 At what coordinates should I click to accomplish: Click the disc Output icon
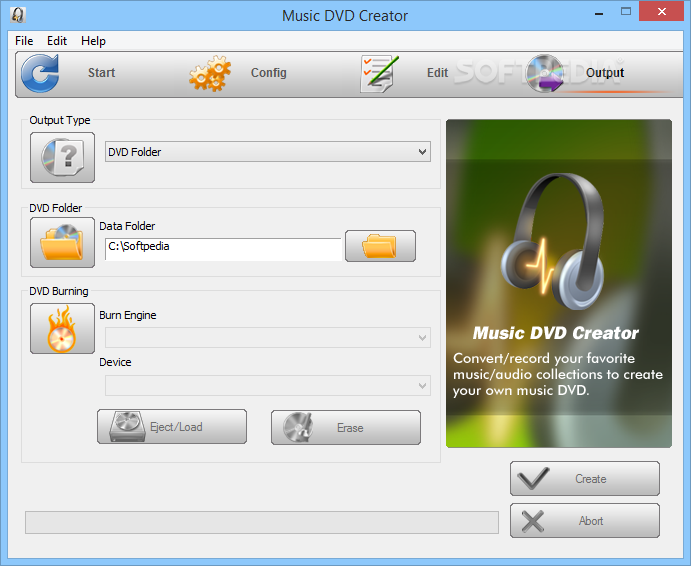tap(545, 74)
